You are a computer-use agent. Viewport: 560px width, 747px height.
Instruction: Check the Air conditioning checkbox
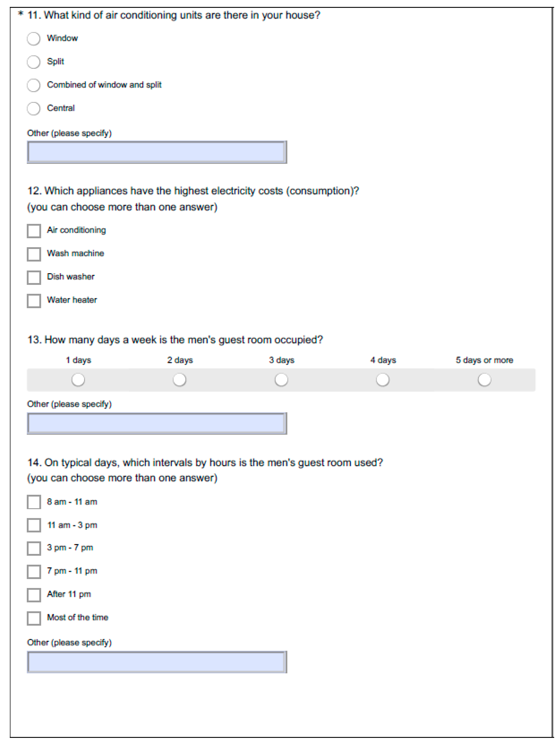(34, 231)
